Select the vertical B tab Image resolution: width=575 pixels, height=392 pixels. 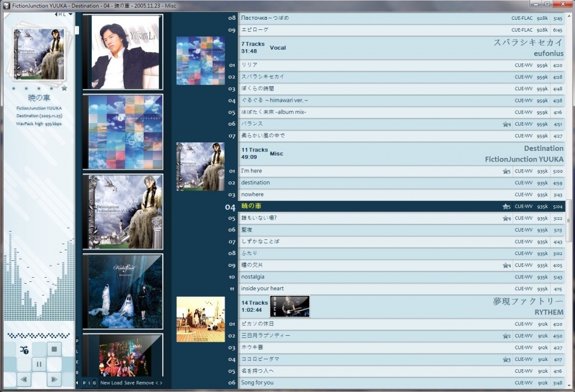coord(77,373)
